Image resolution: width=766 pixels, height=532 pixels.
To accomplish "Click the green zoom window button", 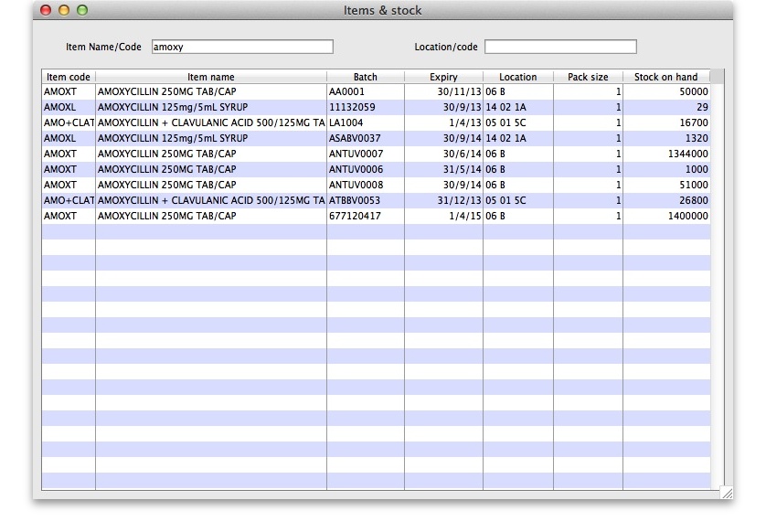I will click(x=82, y=10).
